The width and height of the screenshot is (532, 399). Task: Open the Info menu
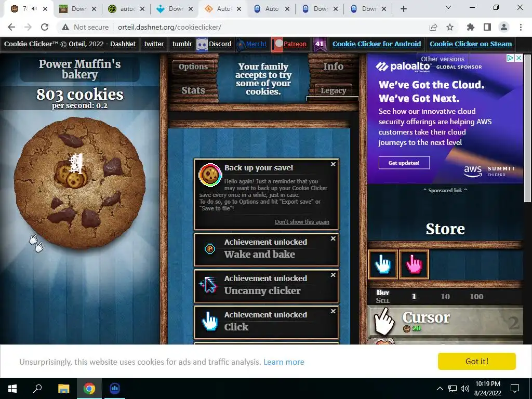333,66
